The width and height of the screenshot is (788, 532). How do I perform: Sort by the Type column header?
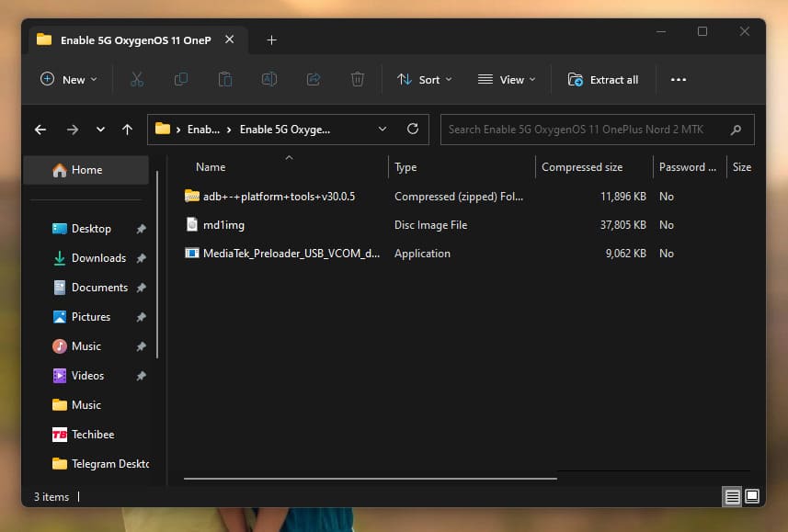(x=405, y=167)
